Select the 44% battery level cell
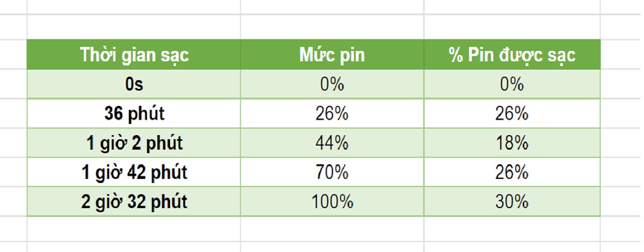 pos(332,143)
